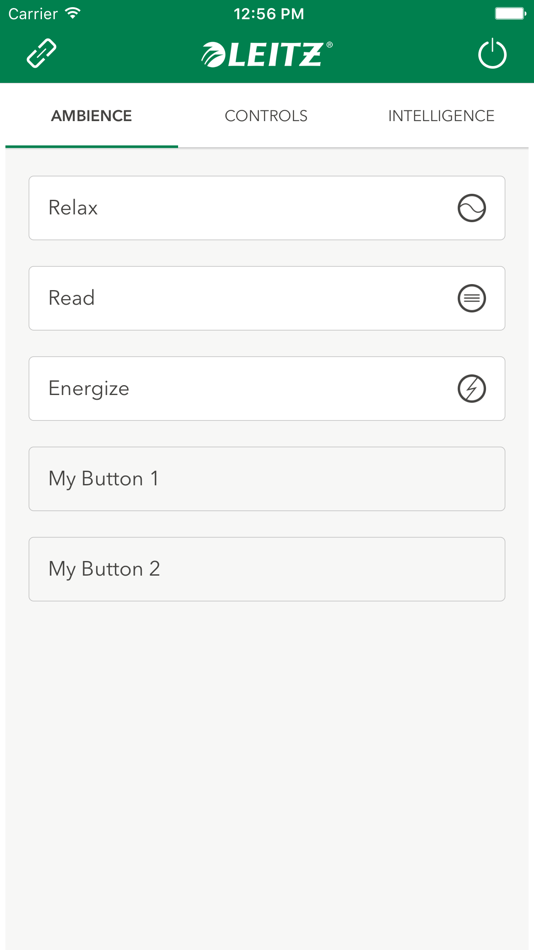Tap the Carrier label in status bar

coord(33,13)
